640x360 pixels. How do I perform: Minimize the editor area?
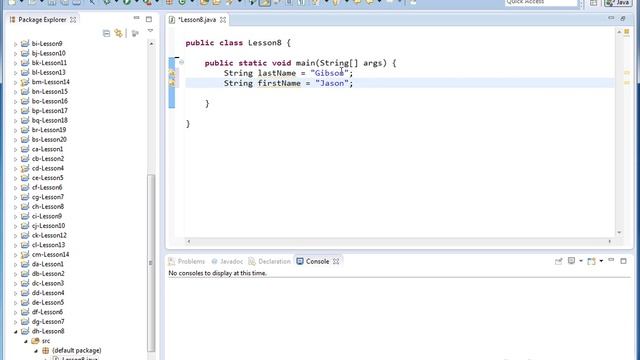[611, 18]
